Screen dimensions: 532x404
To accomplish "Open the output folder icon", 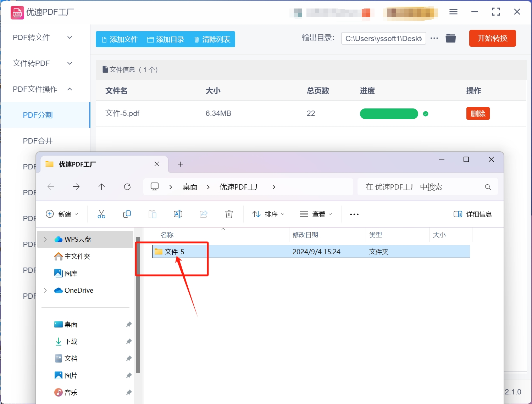I will click(450, 38).
